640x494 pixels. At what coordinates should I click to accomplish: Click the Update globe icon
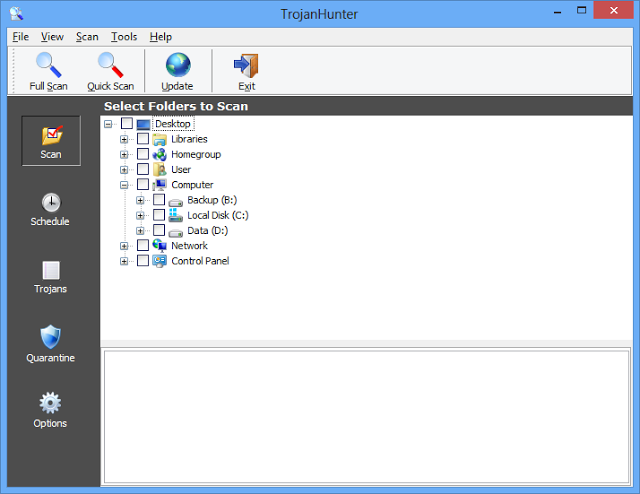click(x=178, y=65)
